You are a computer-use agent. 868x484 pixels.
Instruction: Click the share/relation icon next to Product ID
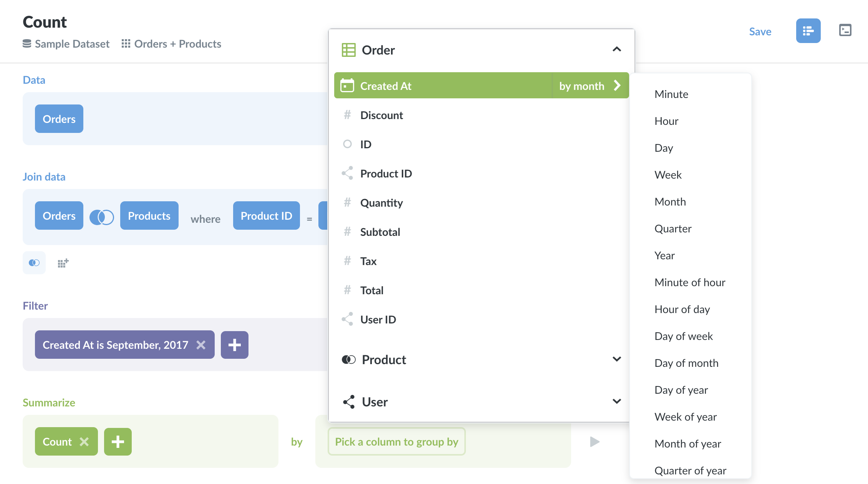(x=347, y=174)
